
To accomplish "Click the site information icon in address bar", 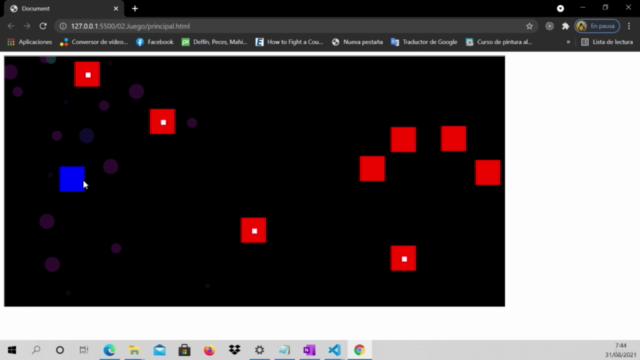I will (63, 26).
